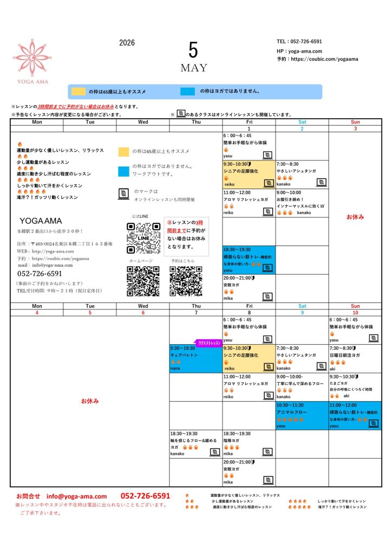Click online icon in May 9 やさしいアシュタンガ cell

tap(321, 366)
